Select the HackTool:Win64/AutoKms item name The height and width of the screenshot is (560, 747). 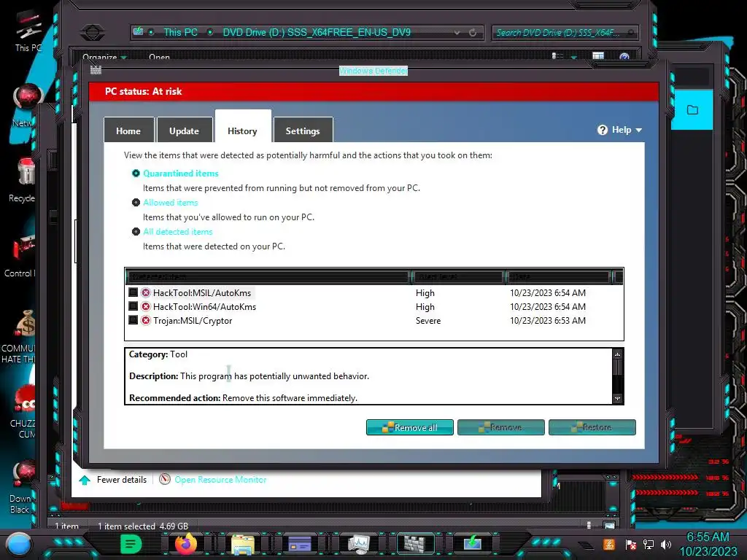click(204, 307)
